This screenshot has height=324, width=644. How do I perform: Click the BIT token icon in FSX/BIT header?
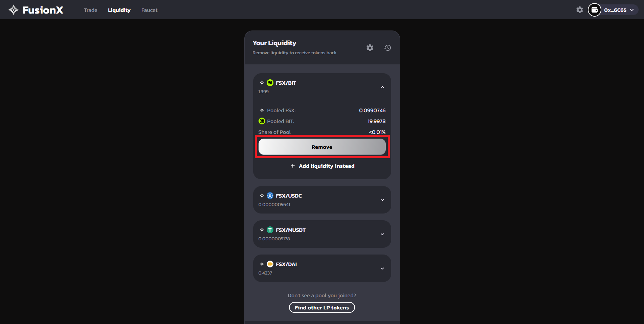tap(270, 83)
